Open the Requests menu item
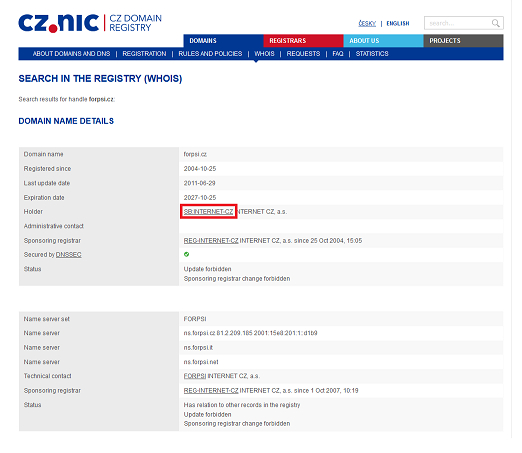The width and height of the screenshot is (522, 453). coord(303,54)
